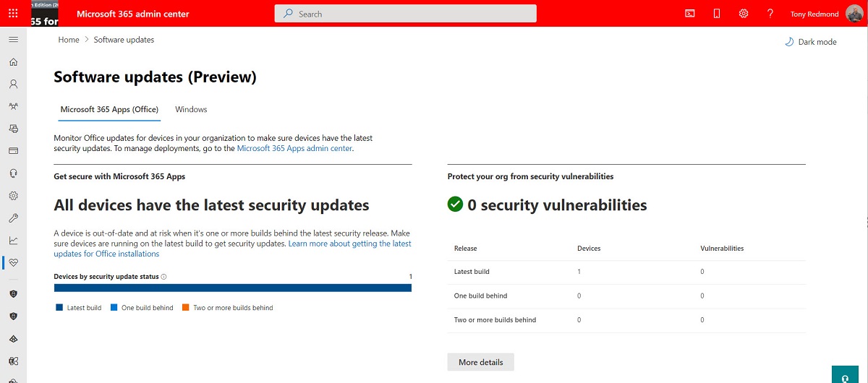The height and width of the screenshot is (383, 868).
Task: Click the search magnifier icon
Action: click(x=288, y=14)
